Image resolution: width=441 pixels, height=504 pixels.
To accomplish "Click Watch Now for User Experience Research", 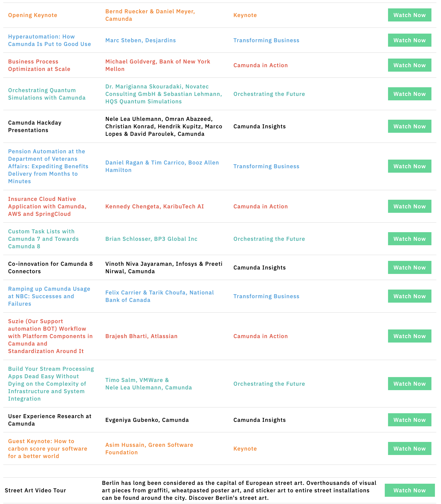I will pyautogui.click(x=409, y=420).
